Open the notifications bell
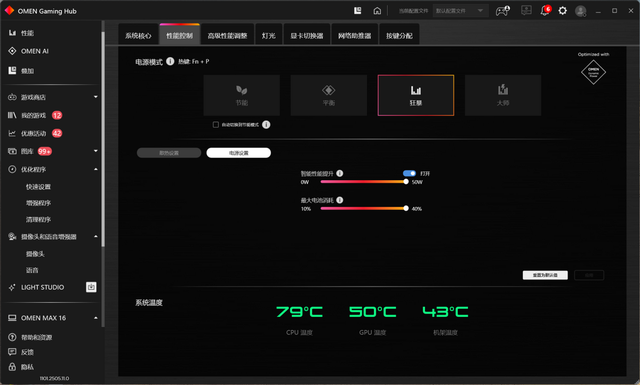This screenshot has height=385, width=640. [x=544, y=11]
